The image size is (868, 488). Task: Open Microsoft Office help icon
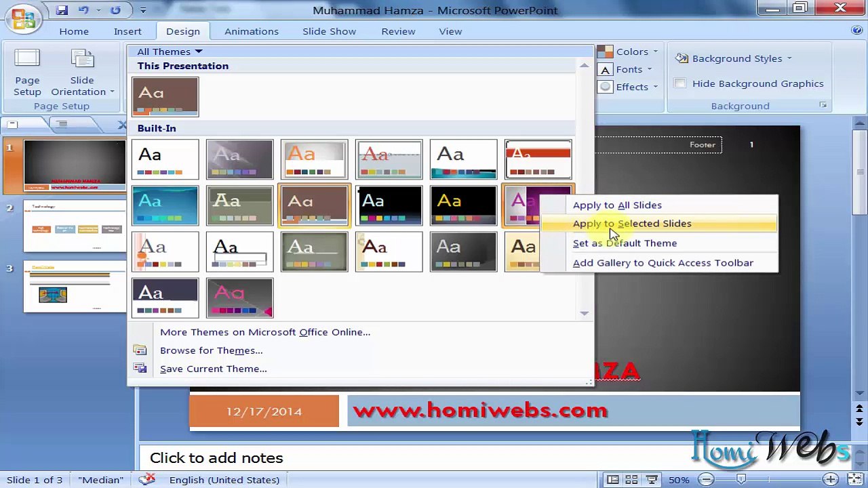pos(856,30)
